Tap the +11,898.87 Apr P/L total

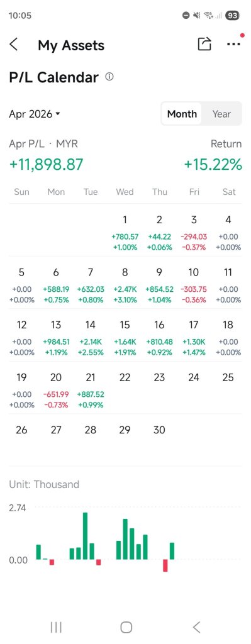tap(46, 164)
